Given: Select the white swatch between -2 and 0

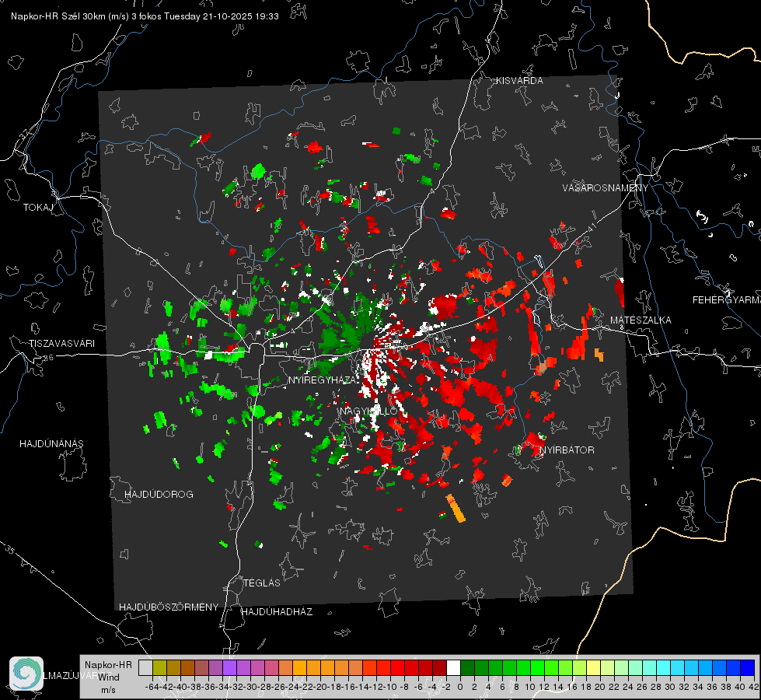Looking at the screenshot, I should [x=453, y=667].
